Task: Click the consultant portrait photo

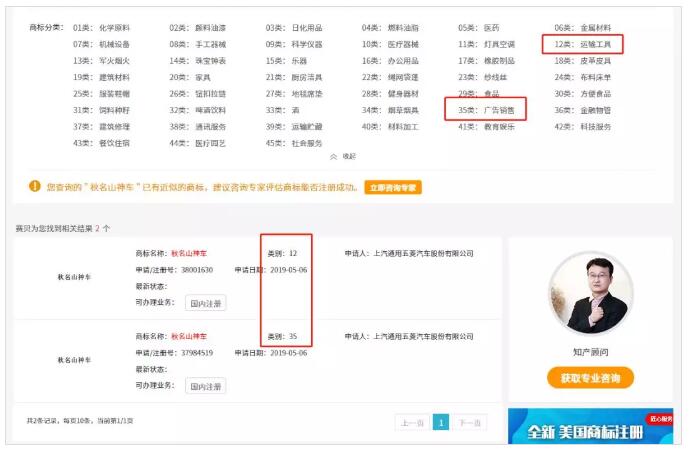Action: [x=590, y=293]
